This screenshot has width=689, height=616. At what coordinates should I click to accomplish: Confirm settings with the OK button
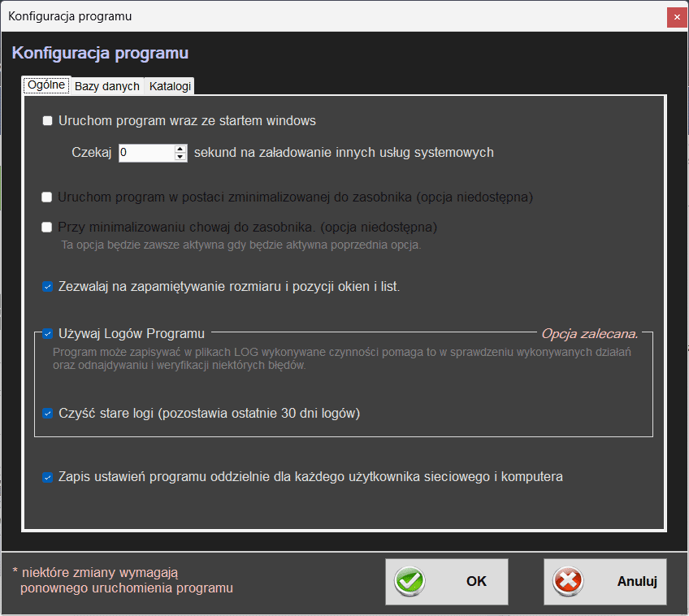coord(447,582)
